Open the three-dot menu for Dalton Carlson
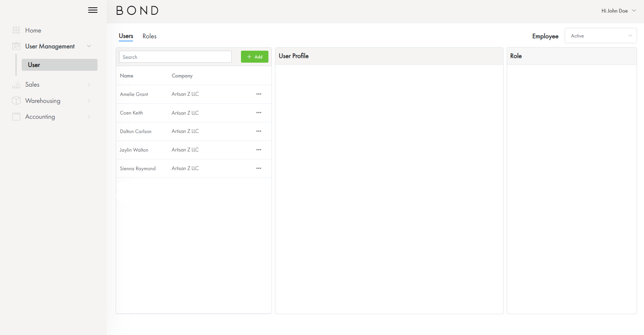644x335 pixels. coord(259,131)
